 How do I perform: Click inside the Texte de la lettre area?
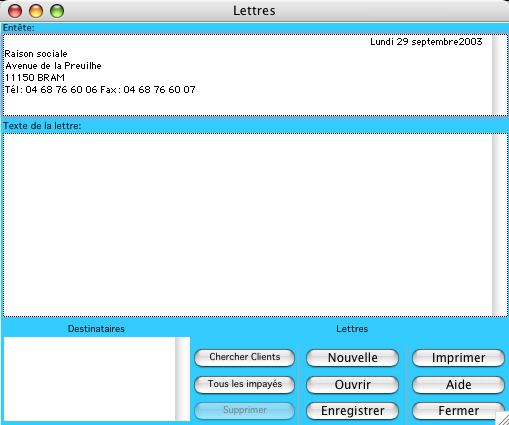tap(247, 225)
